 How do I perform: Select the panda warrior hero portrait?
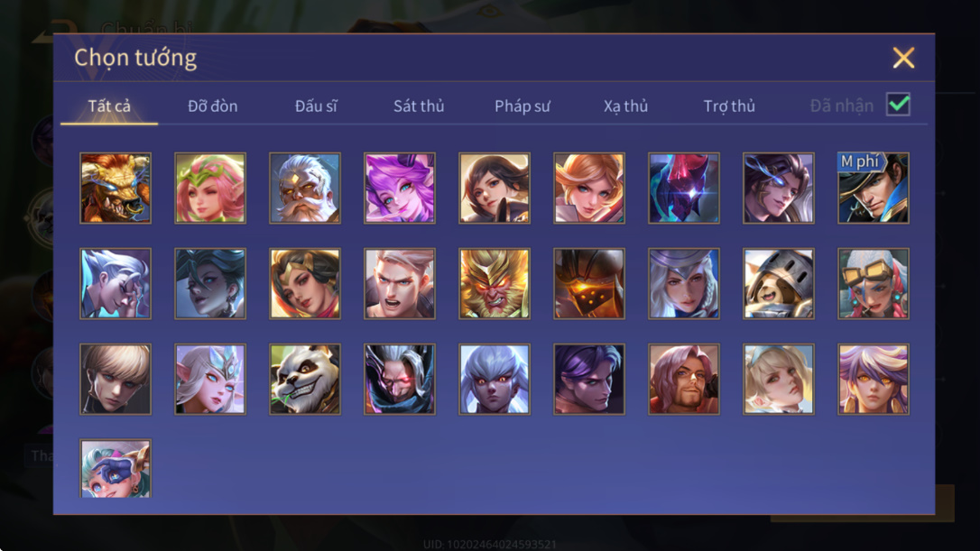tap(305, 379)
